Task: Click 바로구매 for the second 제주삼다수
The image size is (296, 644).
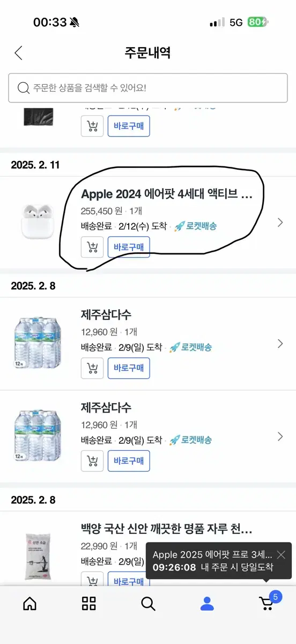Action: 129,461
